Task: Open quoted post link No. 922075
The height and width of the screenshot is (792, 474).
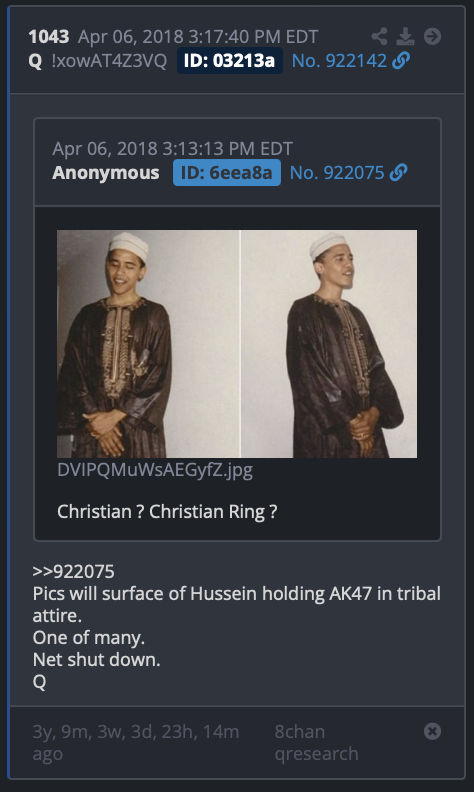Action: pyautogui.click(x=337, y=173)
